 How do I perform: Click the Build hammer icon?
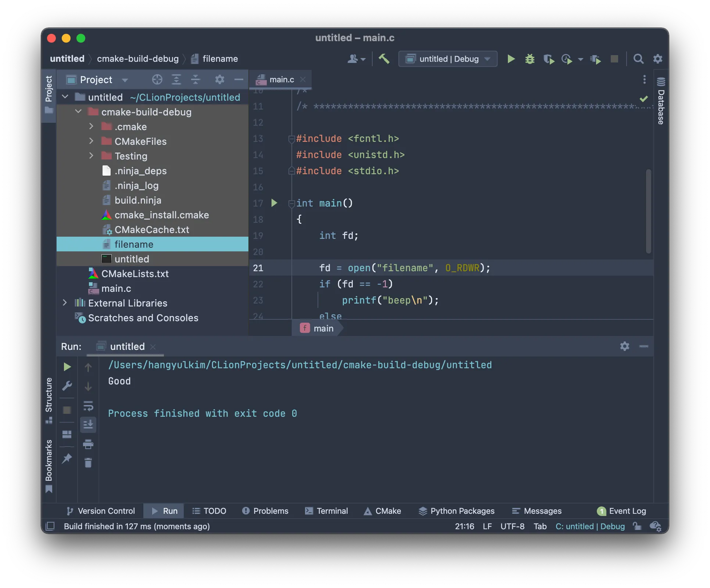pyautogui.click(x=384, y=59)
